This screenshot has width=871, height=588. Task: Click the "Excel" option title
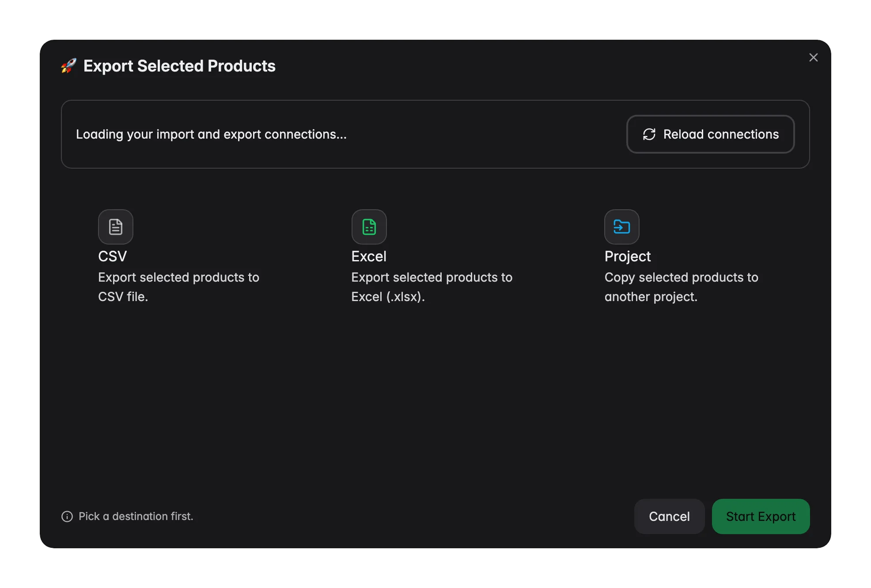[369, 256]
